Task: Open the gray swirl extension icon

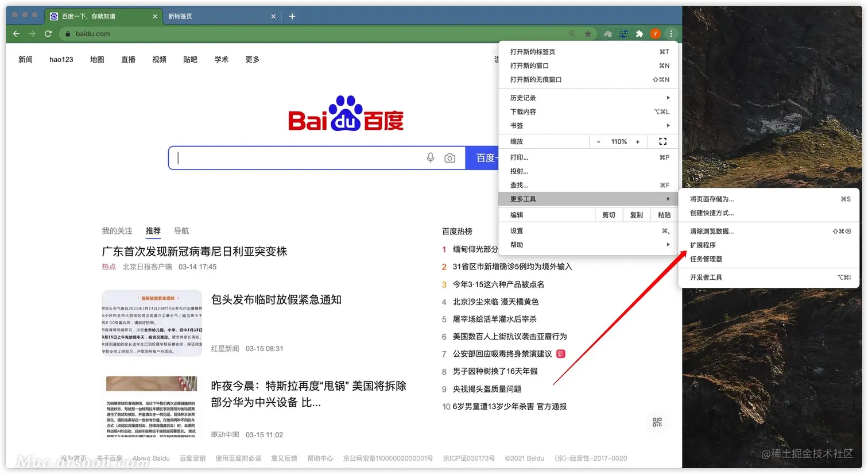Action: [607, 34]
